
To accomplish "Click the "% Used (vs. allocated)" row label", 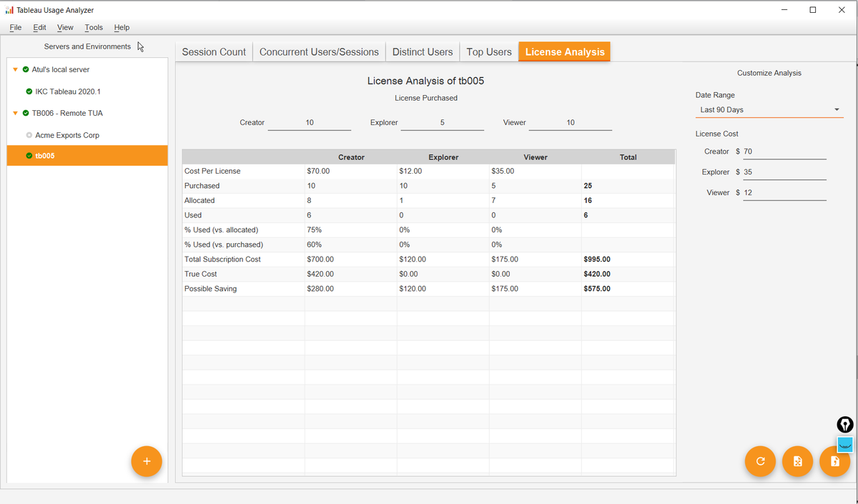I will (221, 230).
